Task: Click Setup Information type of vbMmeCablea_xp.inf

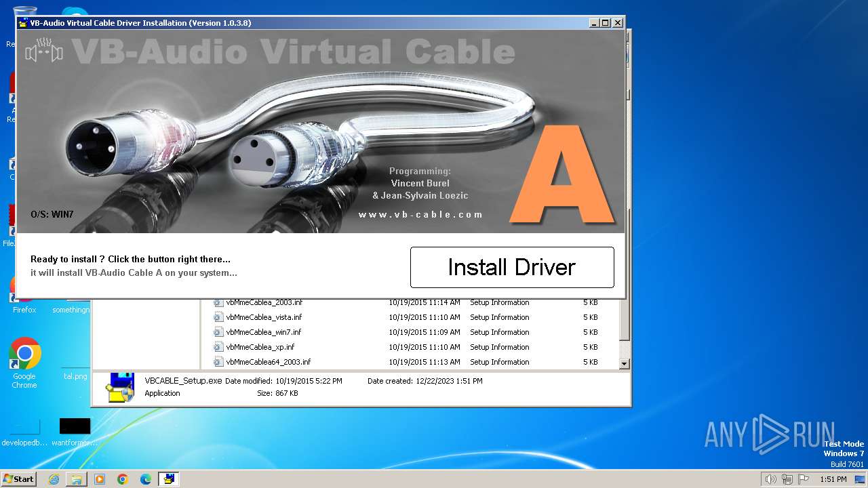Action: (x=500, y=347)
